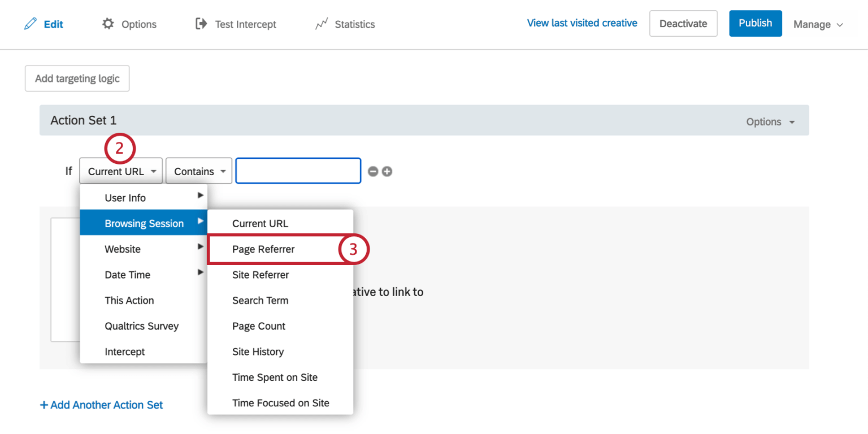Click the Test Intercept arrow icon
The height and width of the screenshot is (434, 868).
[201, 24]
